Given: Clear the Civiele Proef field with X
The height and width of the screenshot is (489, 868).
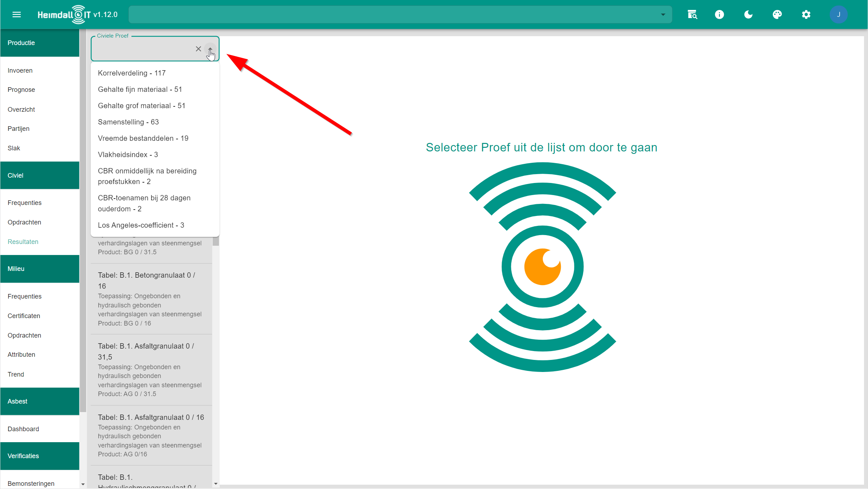Looking at the screenshot, I should 198,49.
